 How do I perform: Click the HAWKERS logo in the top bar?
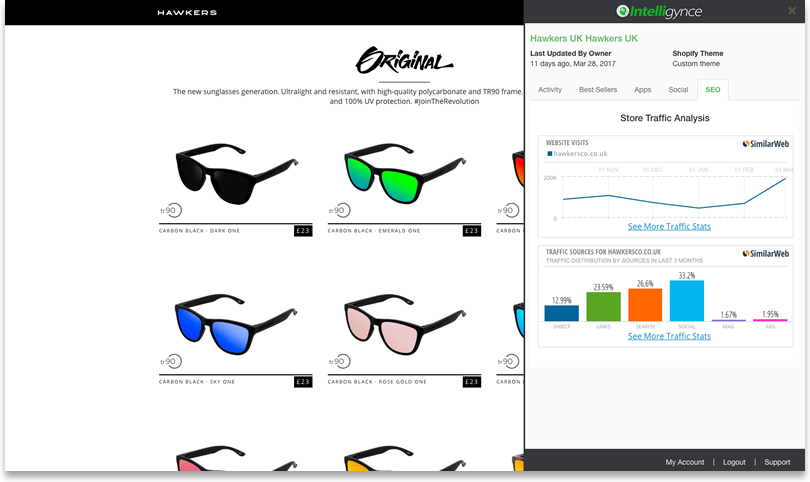[187, 12]
